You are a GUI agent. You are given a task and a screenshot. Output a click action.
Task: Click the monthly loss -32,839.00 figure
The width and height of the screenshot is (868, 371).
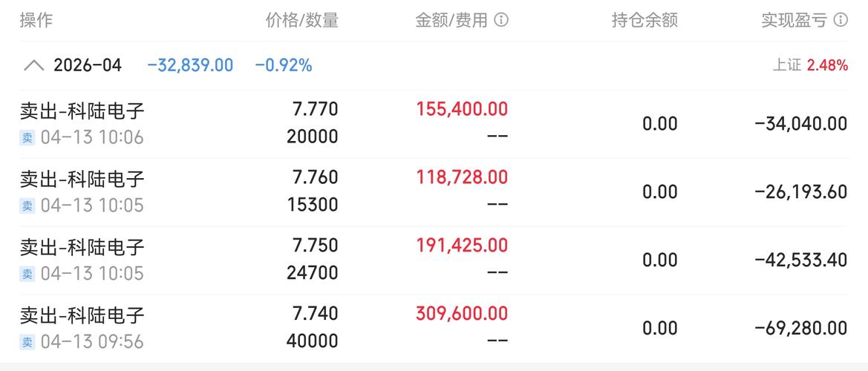190,66
